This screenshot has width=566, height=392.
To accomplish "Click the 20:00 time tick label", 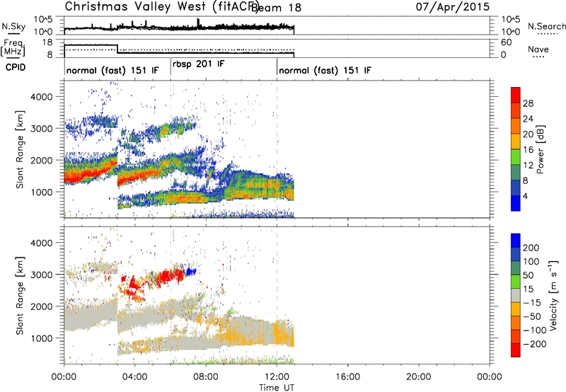I will (418, 377).
